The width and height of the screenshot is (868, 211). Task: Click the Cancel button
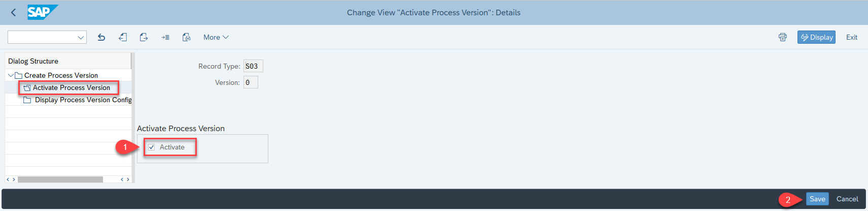point(847,199)
